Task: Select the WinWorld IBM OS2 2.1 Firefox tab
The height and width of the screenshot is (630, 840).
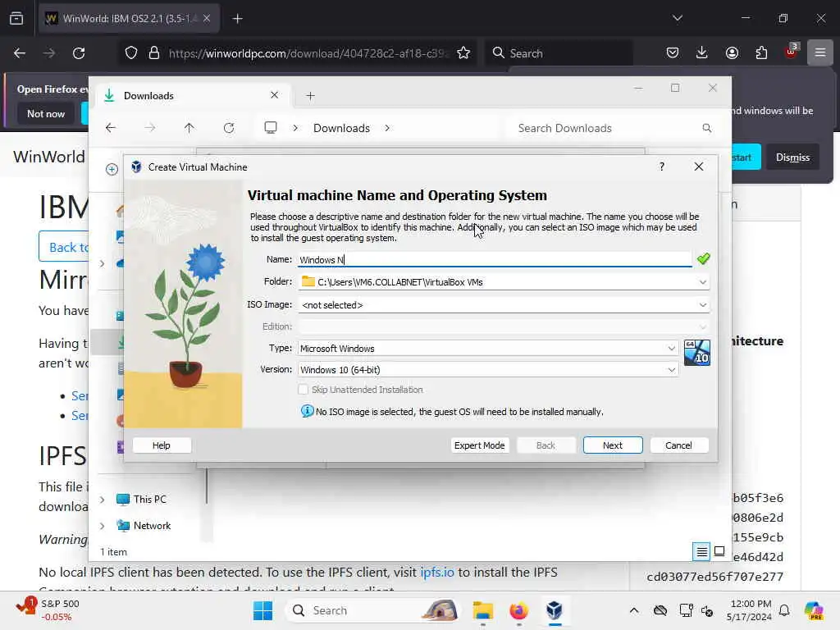Action: click(127, 19)
